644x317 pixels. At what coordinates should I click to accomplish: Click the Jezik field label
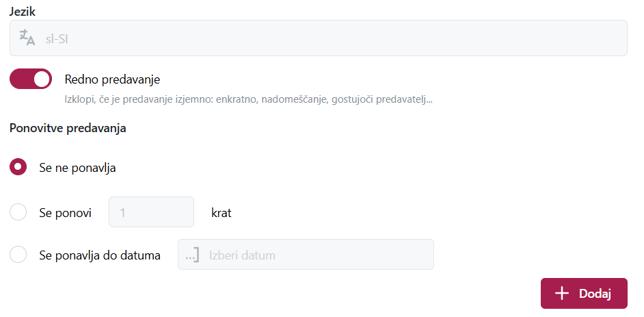23,12
